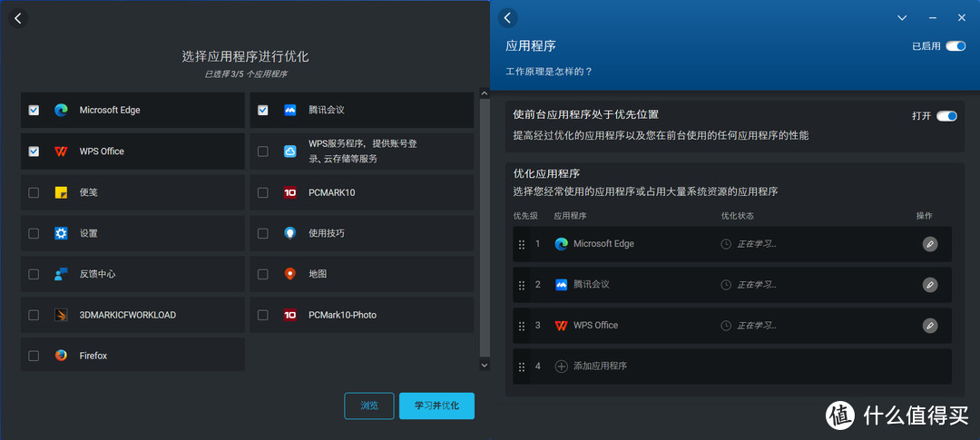
Task: Click clock status icon for Microsoft Edge
Action: (x=726, y=244)
